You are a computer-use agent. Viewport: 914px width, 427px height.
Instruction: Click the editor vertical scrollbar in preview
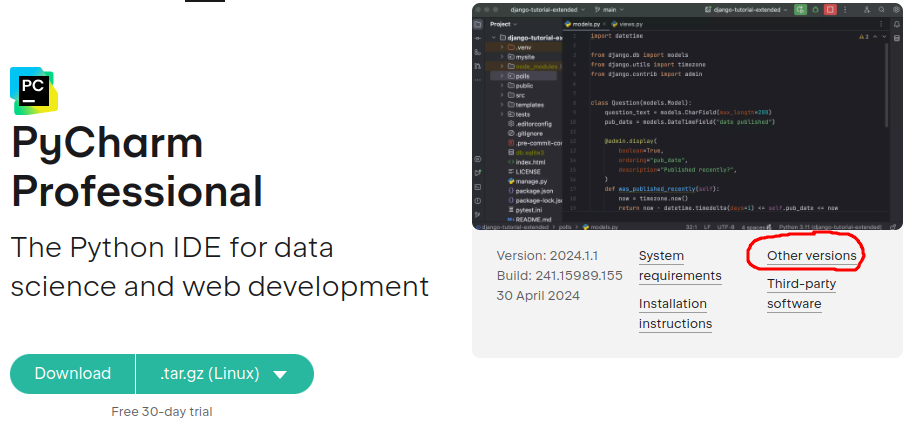tap(885, 84)
